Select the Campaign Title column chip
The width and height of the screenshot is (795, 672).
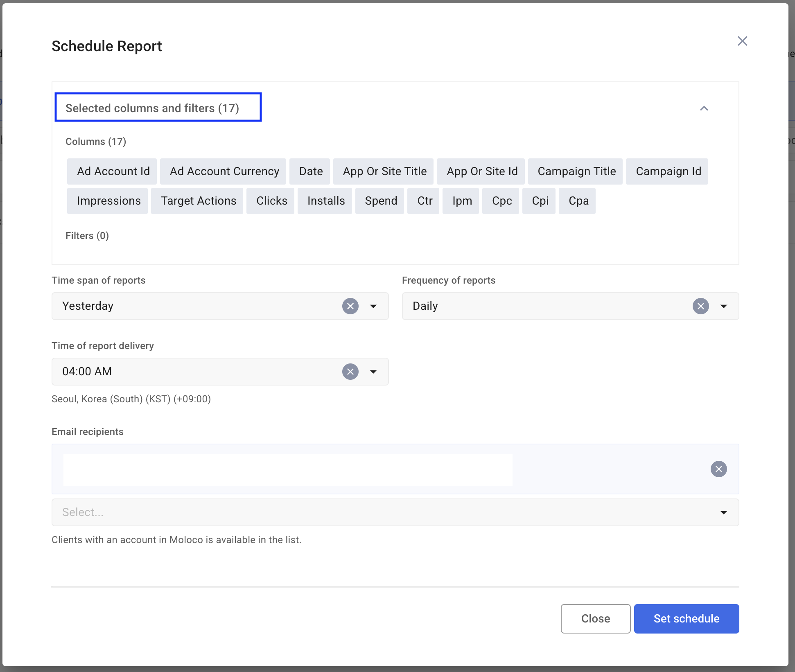pos(576,171)
